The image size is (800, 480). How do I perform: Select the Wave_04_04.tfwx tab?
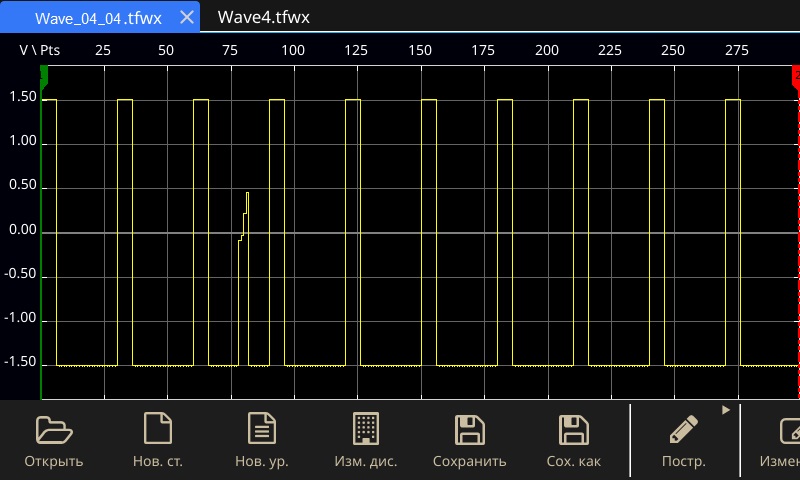98,18
